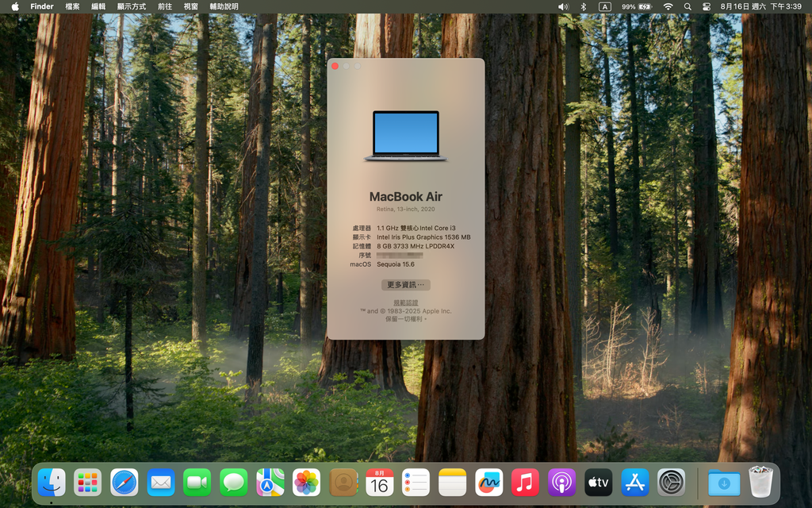This screenshot has height=508, width=812.
Task: Show the Wi-Fi status menu
Action: tap(668, 6)
